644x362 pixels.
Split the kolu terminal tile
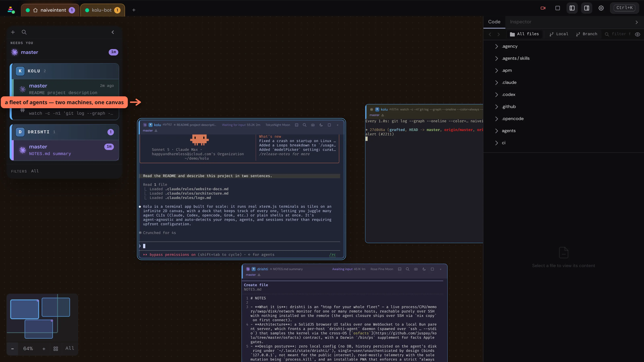[x=296, y=125]
